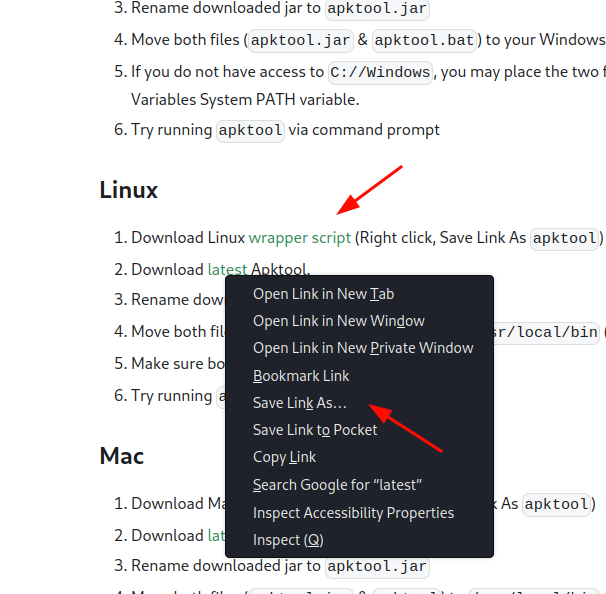606x594 pixels.
Task: Choose Inspect (Q) menu item
Action: click(359, 540)
